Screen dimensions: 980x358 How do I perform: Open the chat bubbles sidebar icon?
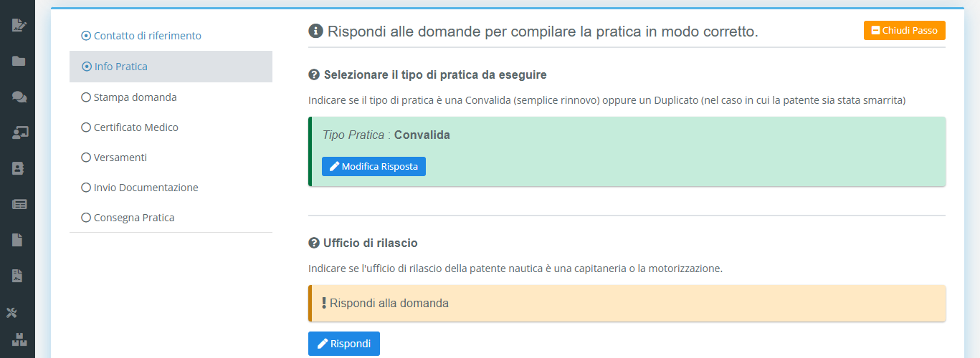[x=19, y=97]
